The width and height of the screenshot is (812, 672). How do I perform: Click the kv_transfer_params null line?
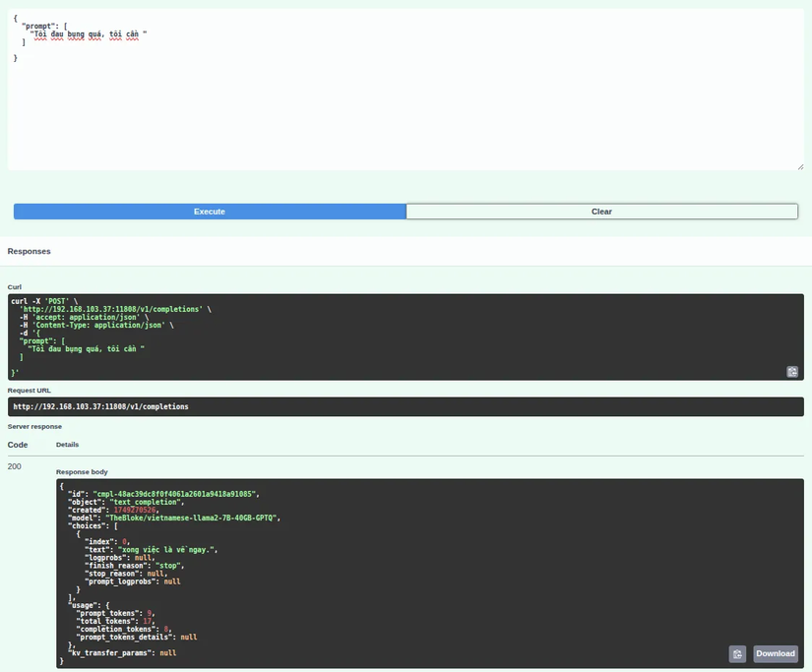pos(122,653)
